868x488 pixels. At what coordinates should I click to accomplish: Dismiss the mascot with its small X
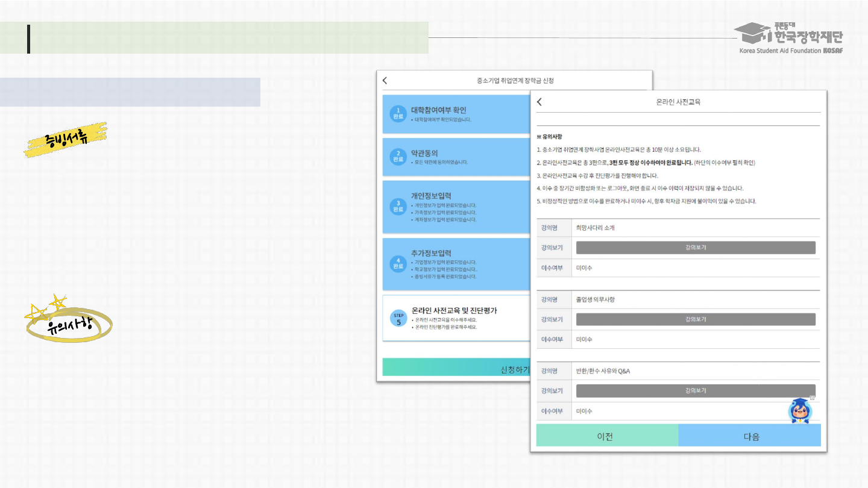[812, 398]
